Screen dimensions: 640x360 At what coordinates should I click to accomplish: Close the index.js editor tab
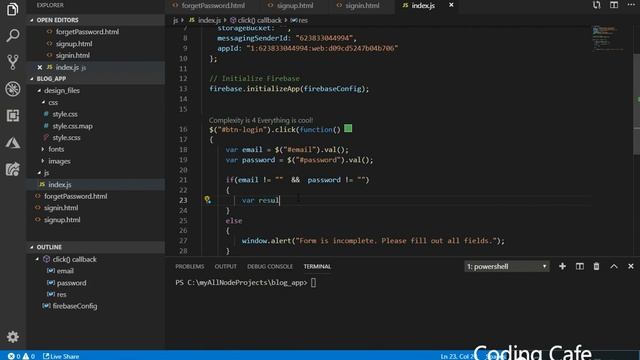(x=451, y=5)
